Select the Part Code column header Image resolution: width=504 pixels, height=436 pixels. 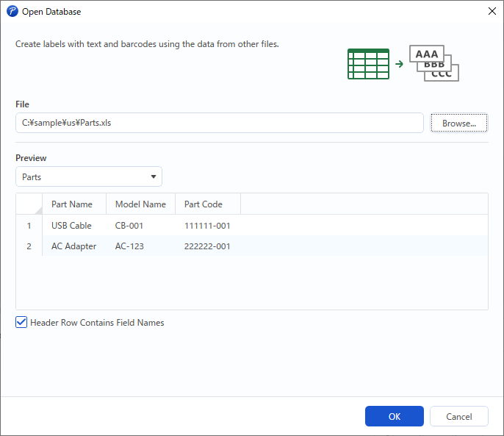204,204
